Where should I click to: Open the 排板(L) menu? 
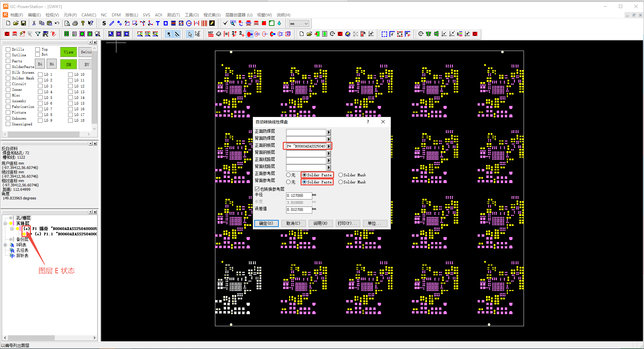point(131,15)
